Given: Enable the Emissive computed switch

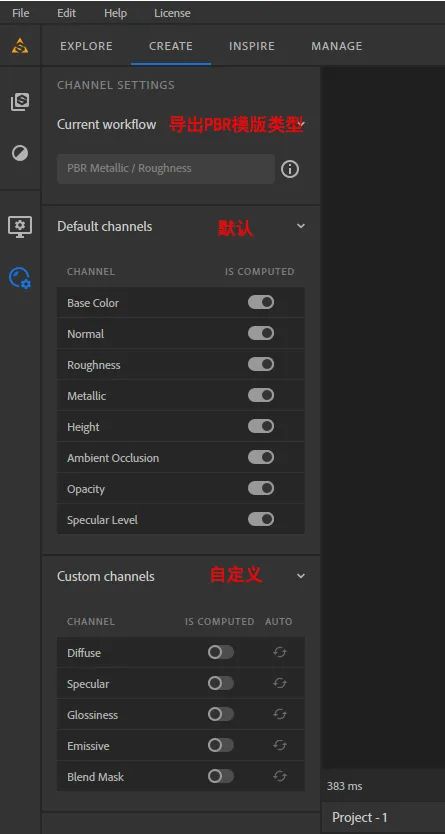Looking at the screenshot, I should click(x=221, y=746).
